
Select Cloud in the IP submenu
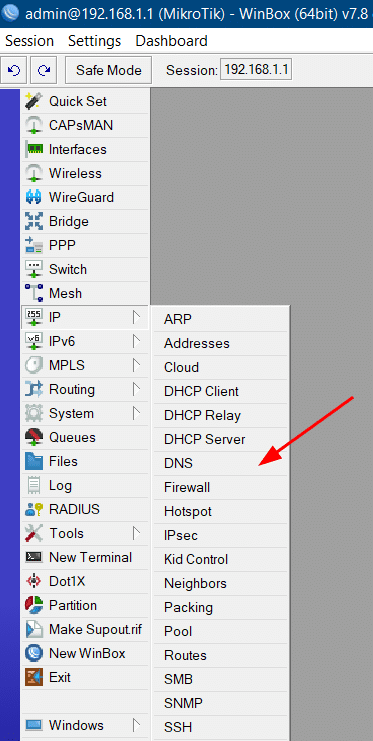click(221, 367)
